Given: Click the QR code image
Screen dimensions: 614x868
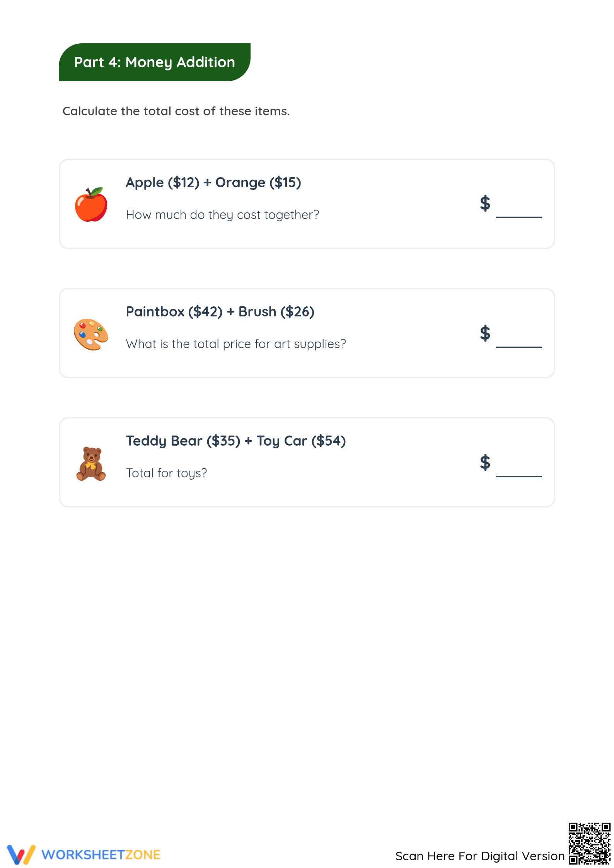Looking at the screenshot, I should [589, 843].
